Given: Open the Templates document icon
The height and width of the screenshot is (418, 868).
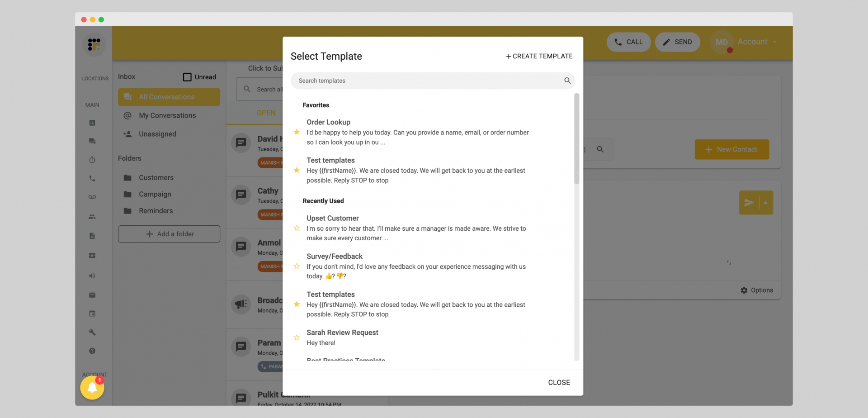Looking at the screenshot, I should tap(92, 236).
